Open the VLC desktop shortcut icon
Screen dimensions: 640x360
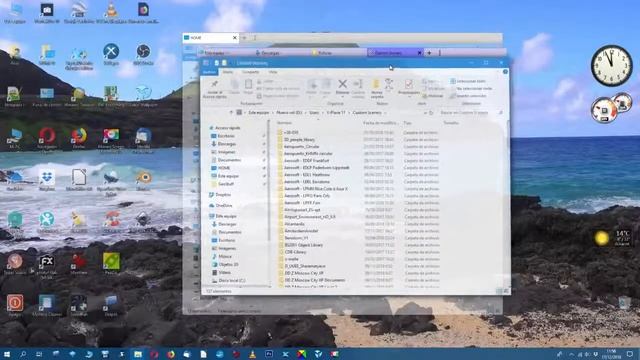click(111, 10)
